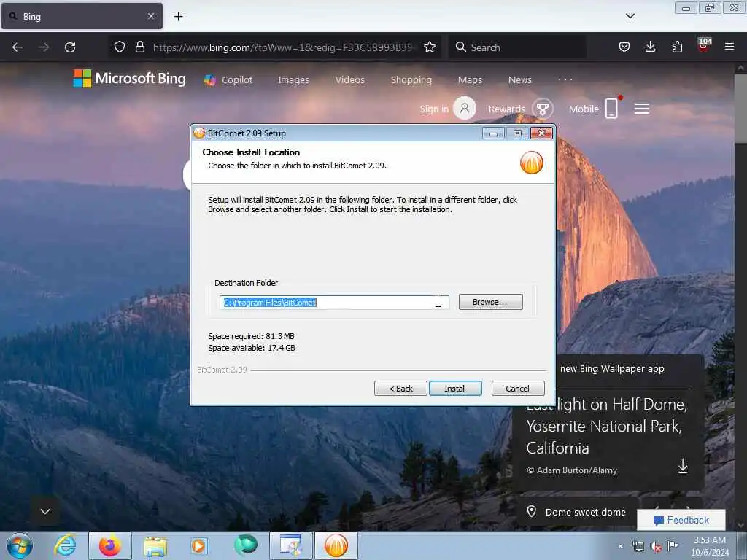Click the uBlock extension icon with 104 badge
The height and width of the screenshot is (560, 747).
point(704,45)
